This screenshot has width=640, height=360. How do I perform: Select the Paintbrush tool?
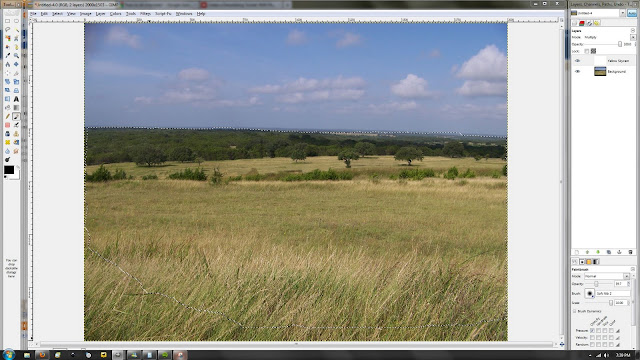tap(16, 116)
